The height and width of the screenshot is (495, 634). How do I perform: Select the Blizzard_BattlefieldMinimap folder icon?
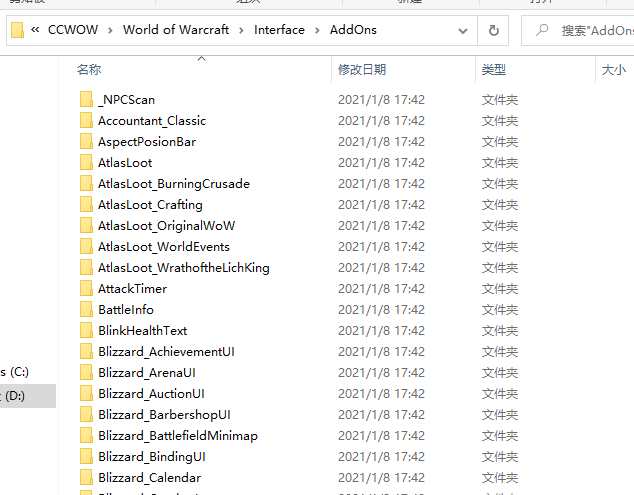click(x=86, y=436)
